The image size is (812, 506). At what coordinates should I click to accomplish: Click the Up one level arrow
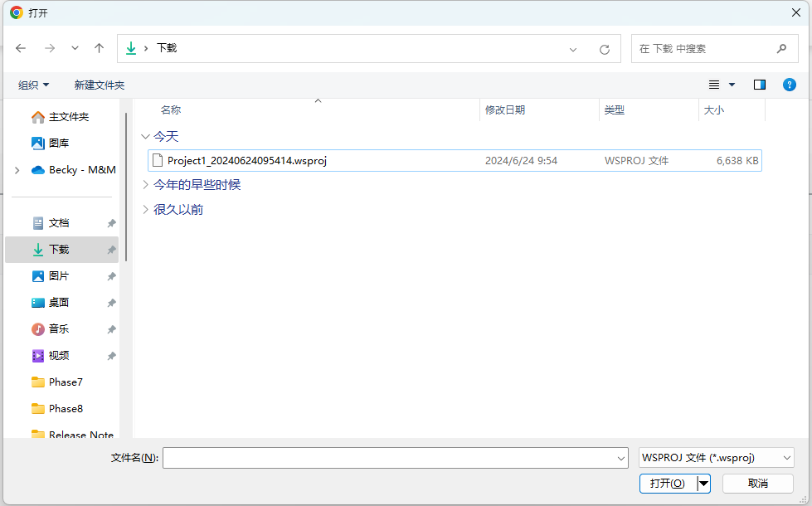tap(100, 48)
